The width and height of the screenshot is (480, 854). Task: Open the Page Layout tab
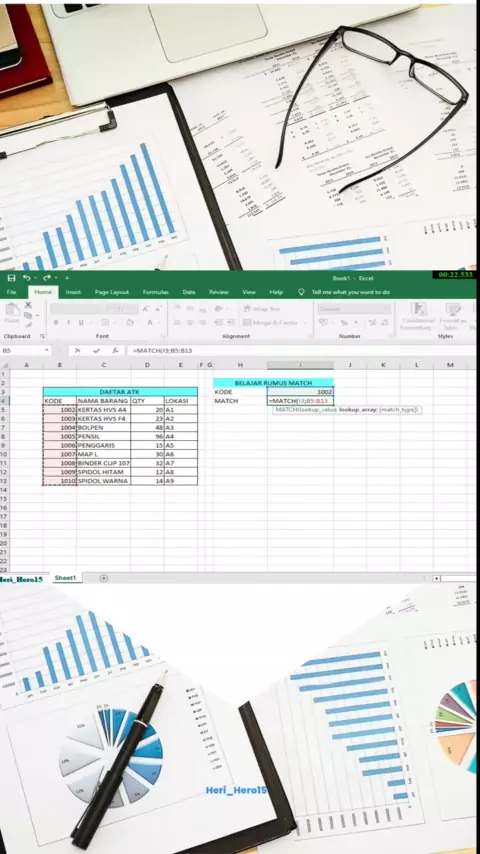pos(112,292)
